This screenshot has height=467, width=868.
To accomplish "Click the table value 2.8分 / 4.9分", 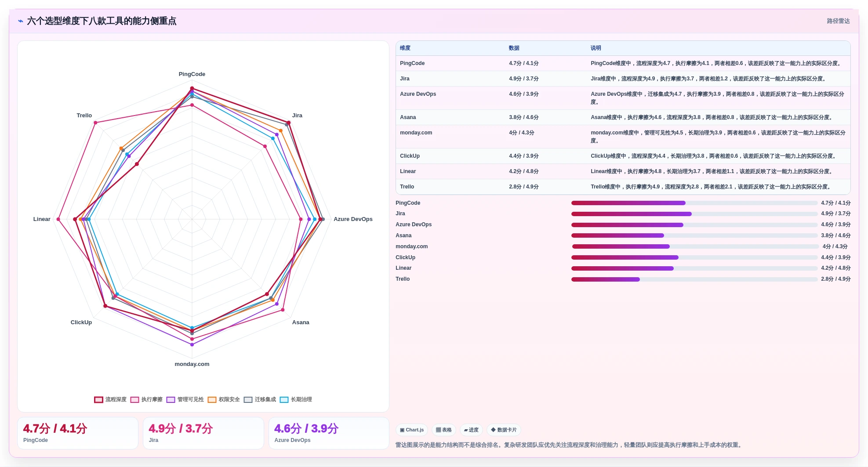I will click(524, 187).
